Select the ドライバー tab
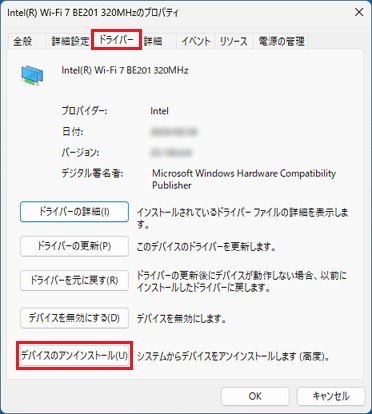The height and width of the screenshot is (414, 372). (116, 40)
